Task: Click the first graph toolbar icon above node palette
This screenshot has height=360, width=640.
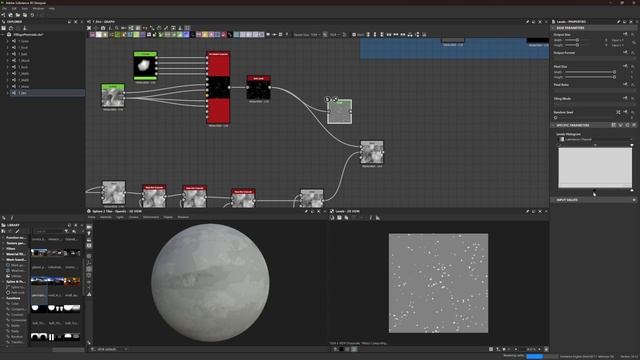Action: pos(89,28)
